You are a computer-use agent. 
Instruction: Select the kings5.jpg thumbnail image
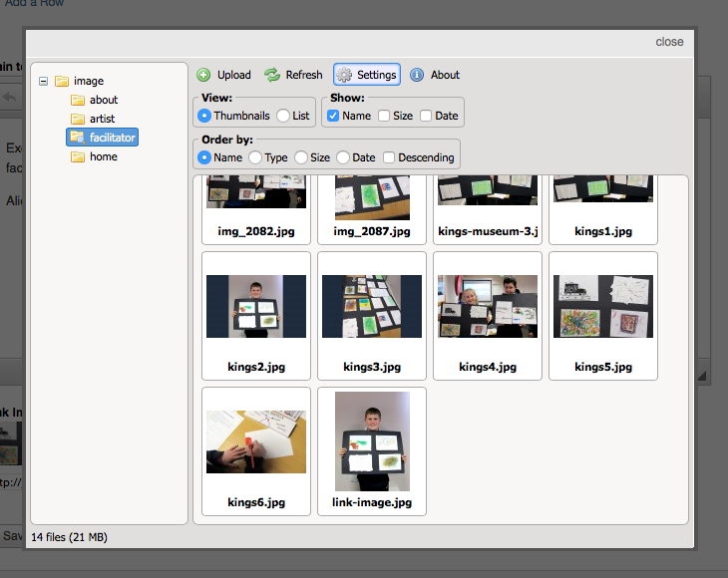(603, 306)
